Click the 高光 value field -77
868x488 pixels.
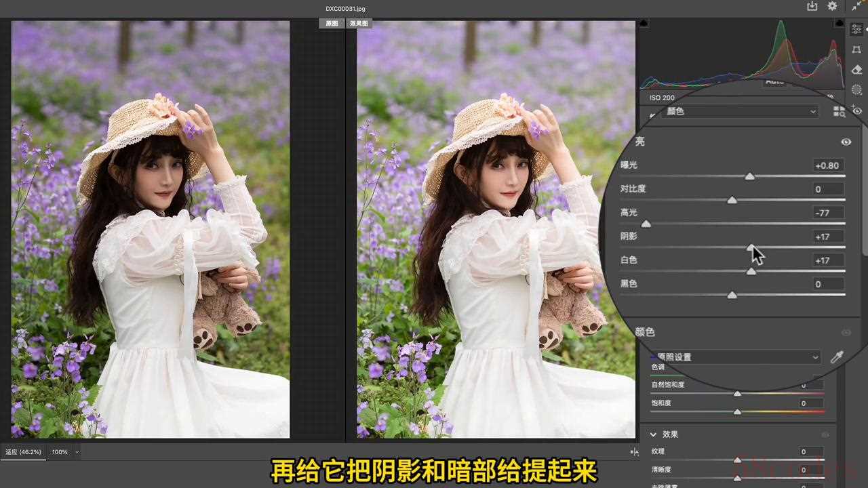tap(828, 213)
